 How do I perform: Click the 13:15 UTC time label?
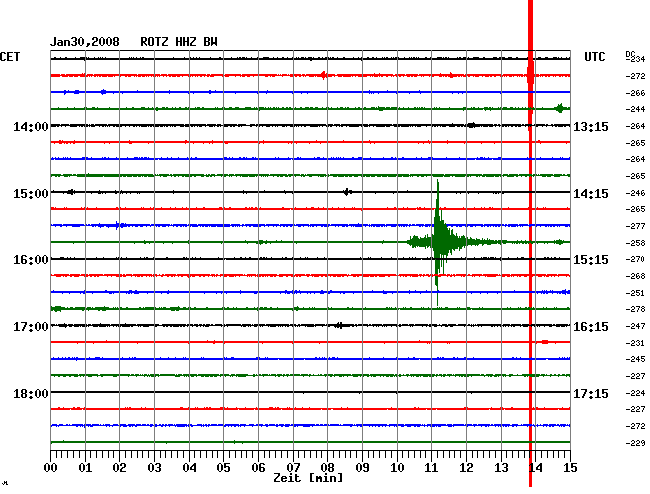point(591,126)
